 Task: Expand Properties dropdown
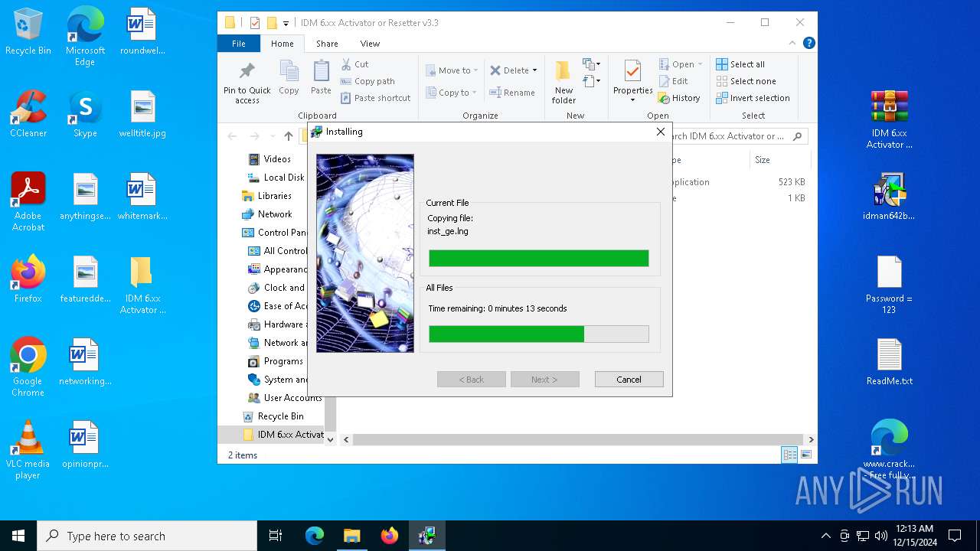coord(632,99)
